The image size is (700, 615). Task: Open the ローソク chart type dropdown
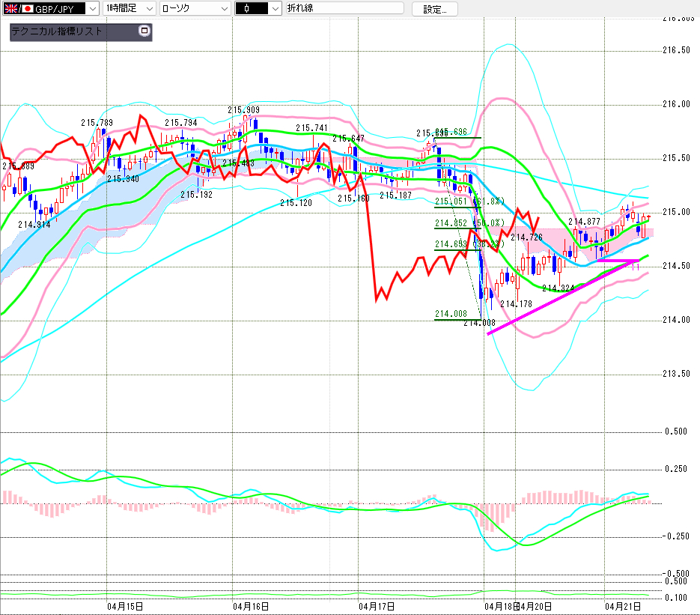tap(223, 9)
